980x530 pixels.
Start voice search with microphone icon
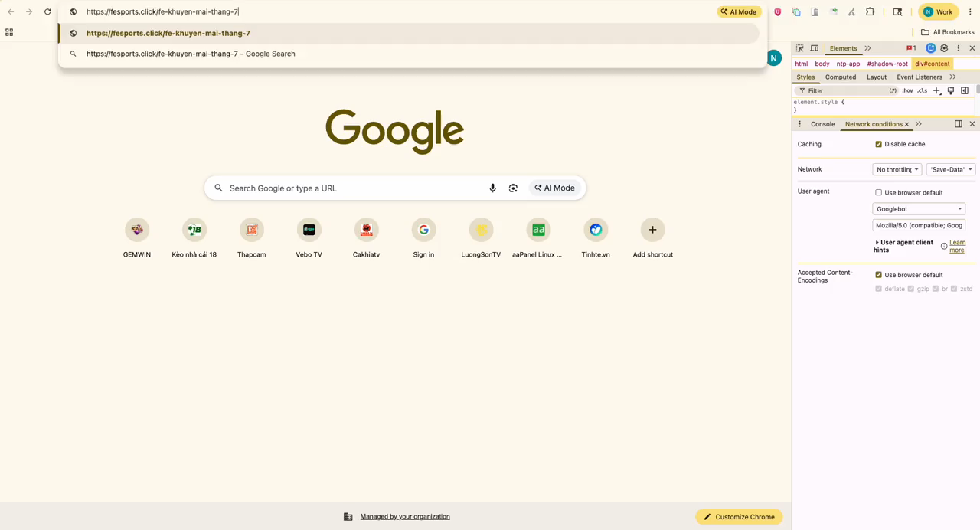[492, 188]
